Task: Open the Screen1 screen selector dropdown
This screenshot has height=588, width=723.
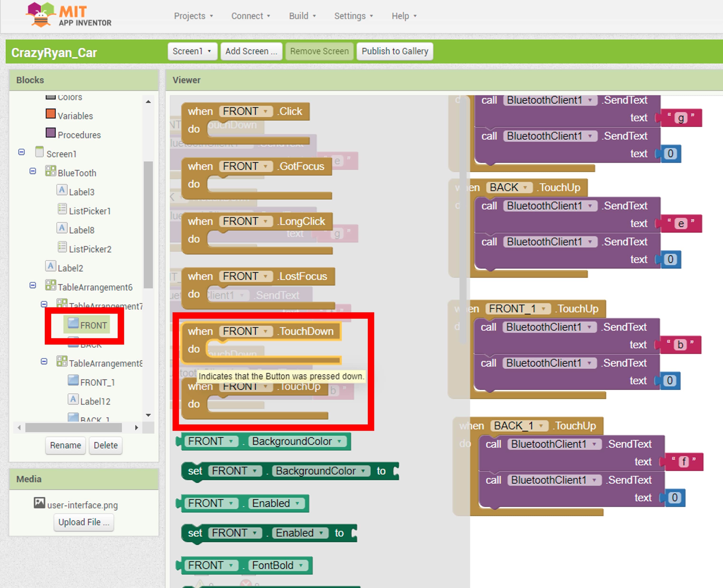Action: point(192,51)
